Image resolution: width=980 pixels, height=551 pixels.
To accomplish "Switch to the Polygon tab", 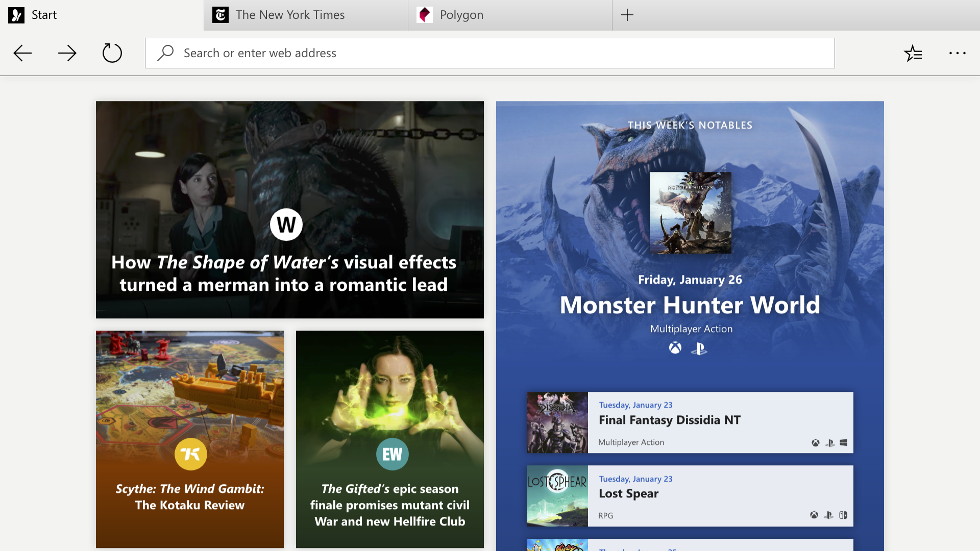I will (x=510, y=15).
